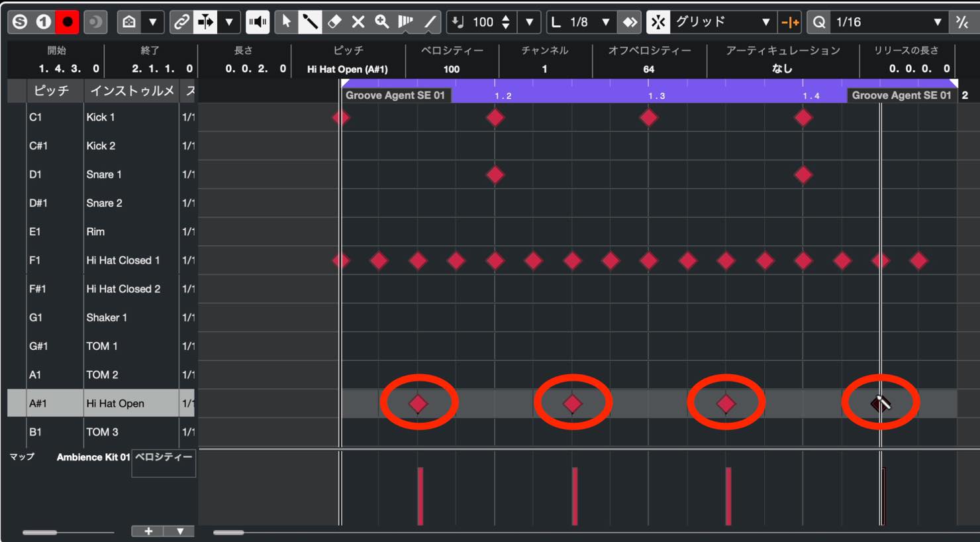Click the plus button to add controller lane
The height and width of the screenshot is (542, 980).
[x=148, y=531]
